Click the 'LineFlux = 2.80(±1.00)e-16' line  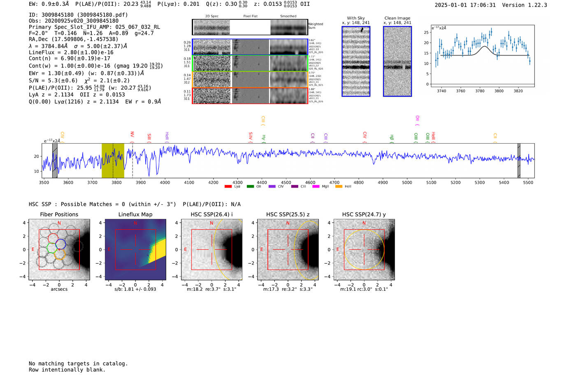click(71, 53)
